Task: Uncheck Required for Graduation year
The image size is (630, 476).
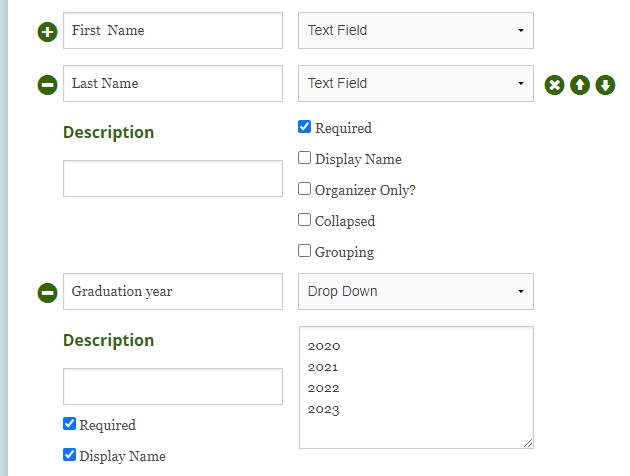Action: pyautogui.click(x=69, y=424)
